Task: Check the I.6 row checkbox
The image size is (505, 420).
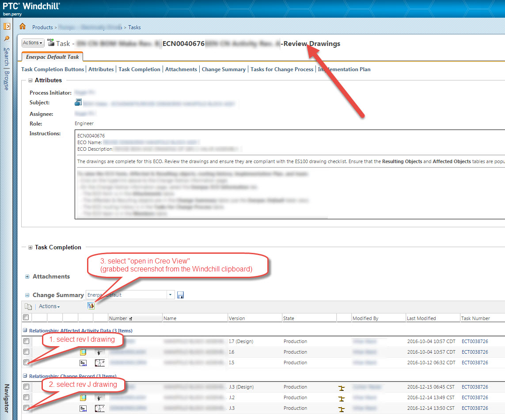Action: (x=27, y=351)
